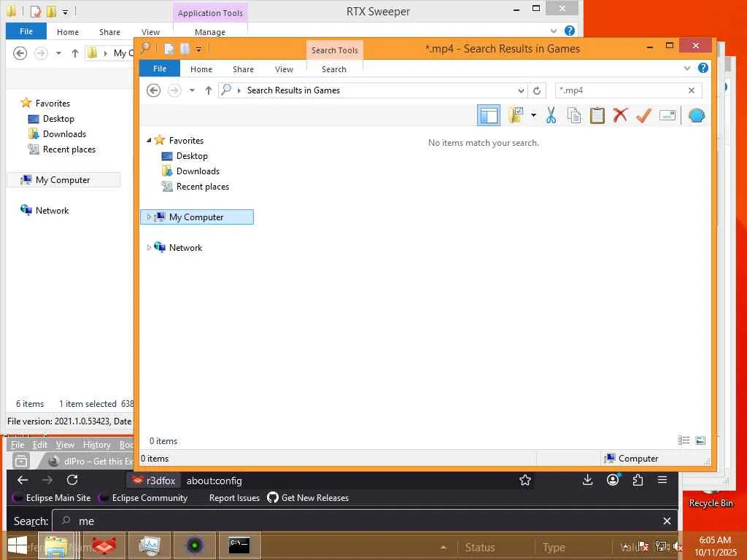The width and height of the screenshot is (747, 560).
Task: Click the envelope email icon in toolbar
Action: click(x=667, y=115)
